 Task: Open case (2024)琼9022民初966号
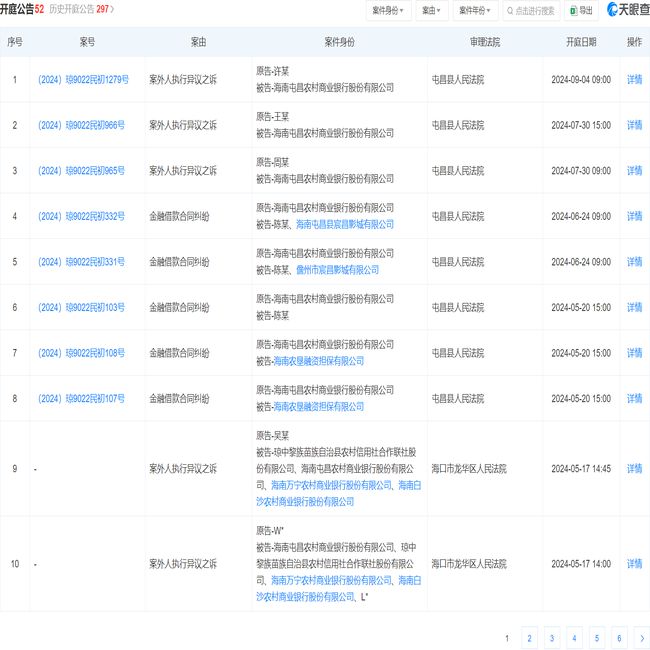pyautogui.click(x=81, y=125)
